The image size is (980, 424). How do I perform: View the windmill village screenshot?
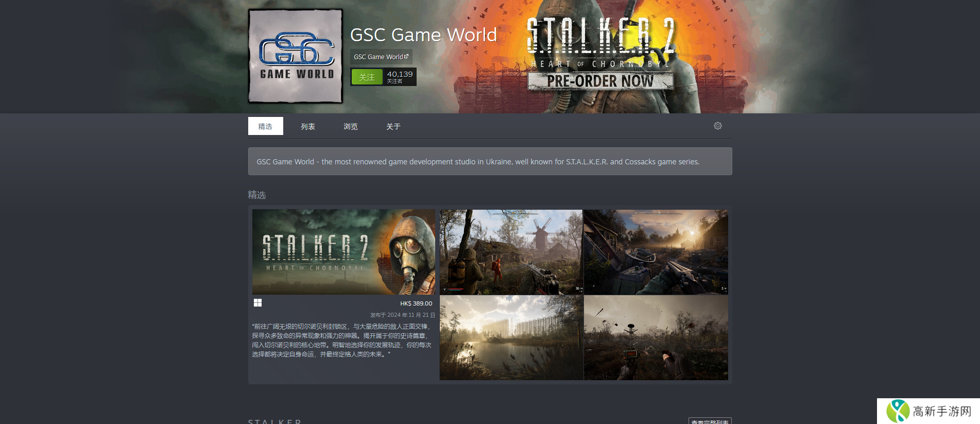[x=511, y=252]
